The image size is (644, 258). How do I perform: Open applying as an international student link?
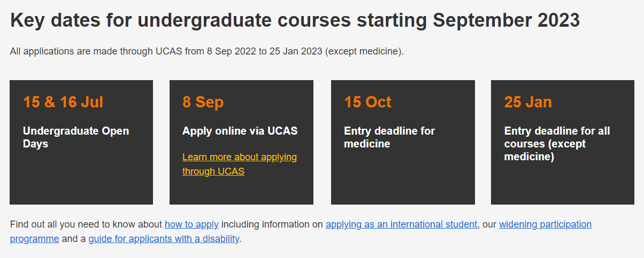tap(401, 224)
